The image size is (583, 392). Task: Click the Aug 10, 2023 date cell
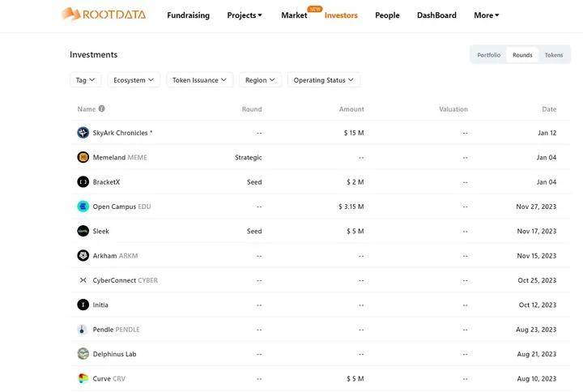tap(537, 378)
